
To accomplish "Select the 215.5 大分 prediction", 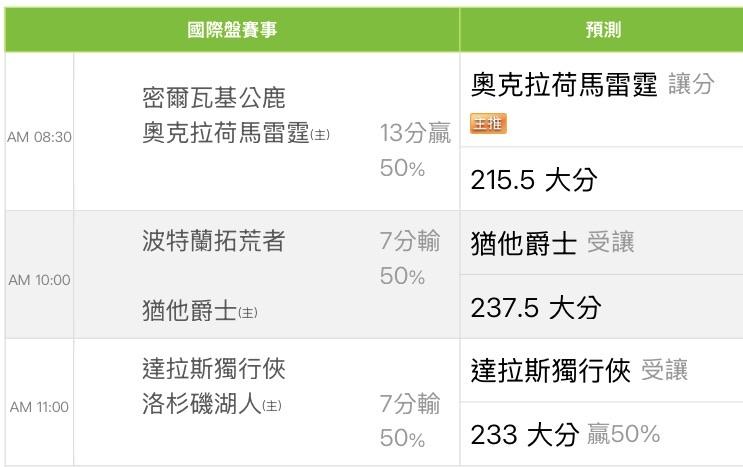I will point(534,180).
